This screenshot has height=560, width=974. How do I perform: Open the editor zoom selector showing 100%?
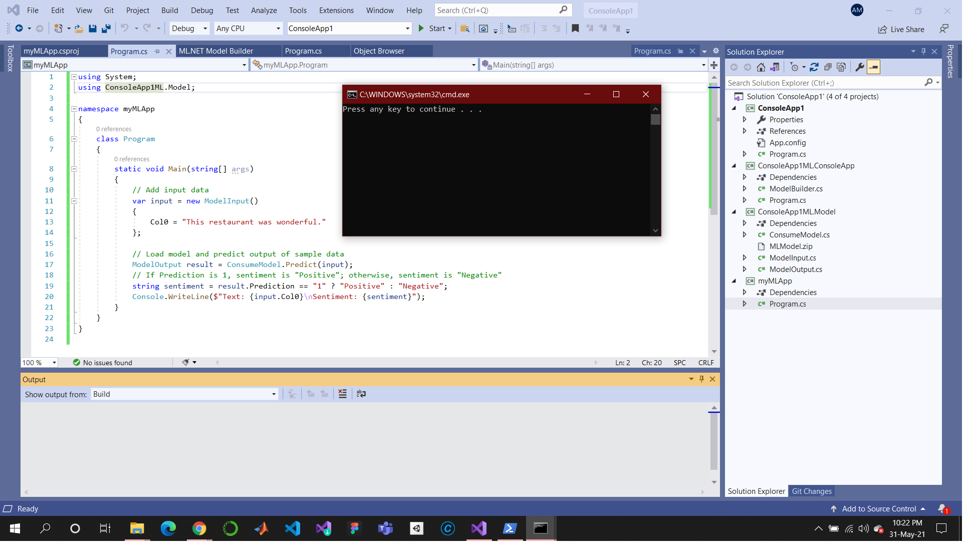pyautogui.click(x=39, y=362)
